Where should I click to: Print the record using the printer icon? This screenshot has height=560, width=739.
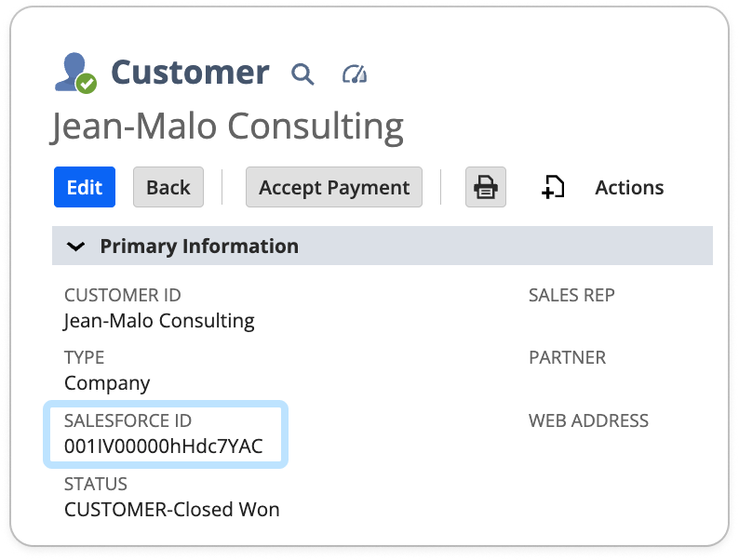tap(485, 187)
